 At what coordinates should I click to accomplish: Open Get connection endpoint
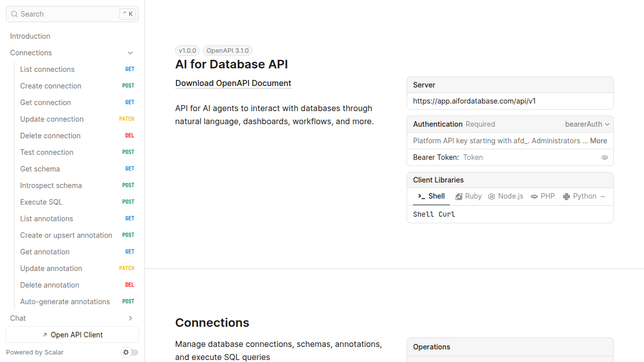point(77,103)
